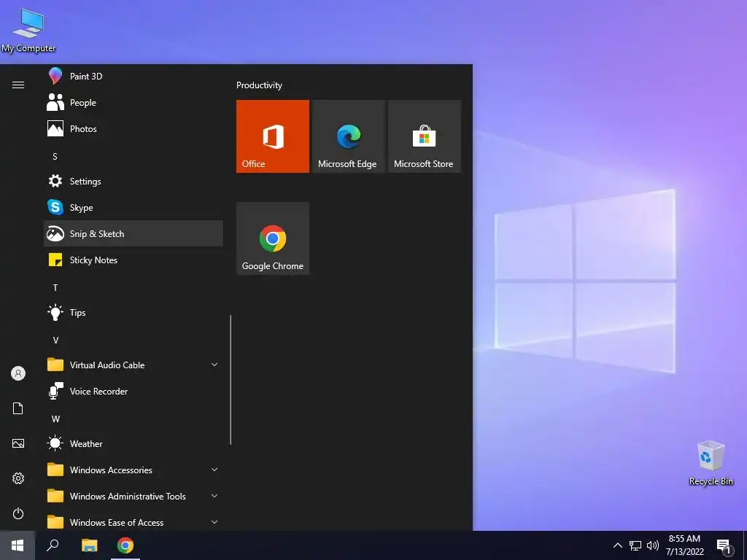Click the Productivity group title

(x=259, y=85)
